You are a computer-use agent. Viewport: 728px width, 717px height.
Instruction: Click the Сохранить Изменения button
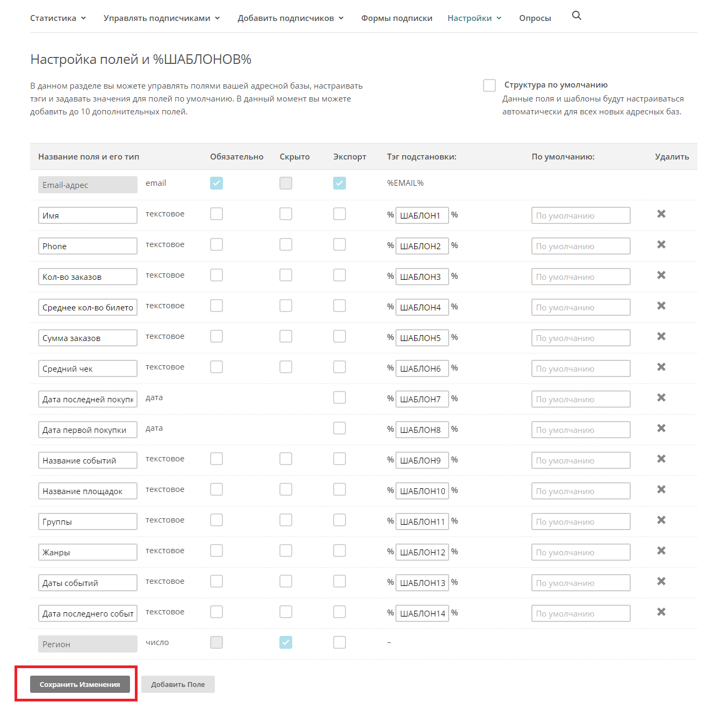pyautogui.click(x=80, y=684)
